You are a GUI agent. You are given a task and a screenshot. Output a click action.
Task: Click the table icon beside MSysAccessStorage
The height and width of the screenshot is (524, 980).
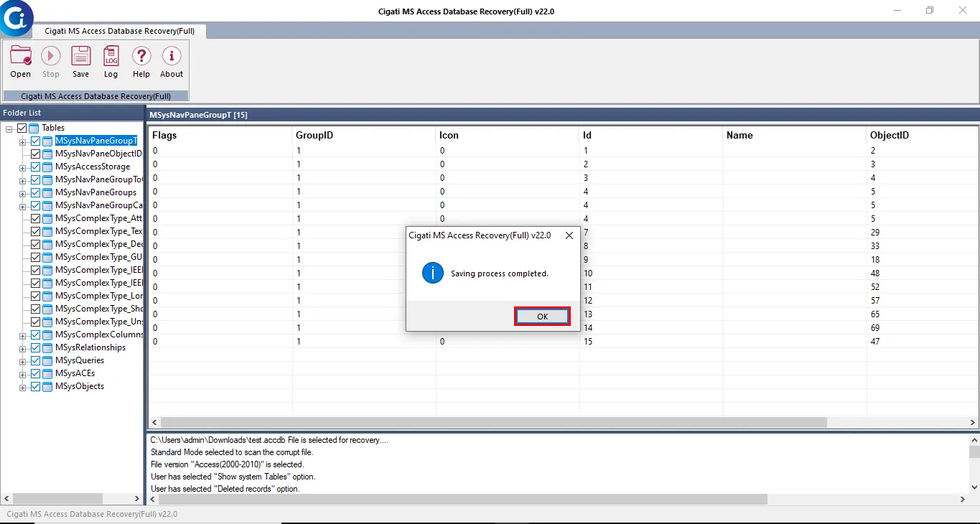pyautogui.click(x=47, y=167)
